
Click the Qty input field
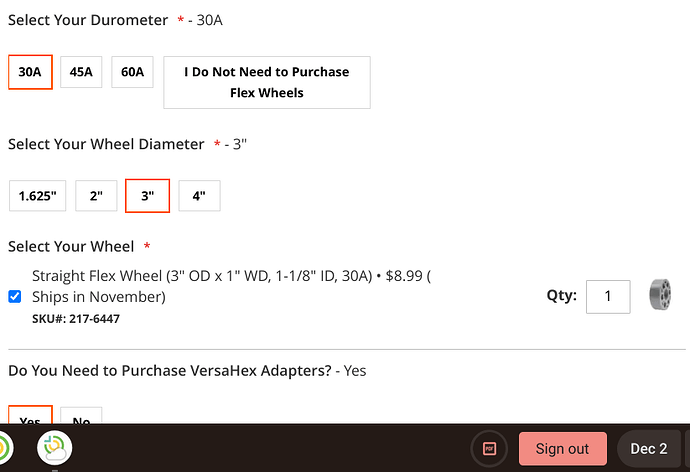tap(608, 296)
